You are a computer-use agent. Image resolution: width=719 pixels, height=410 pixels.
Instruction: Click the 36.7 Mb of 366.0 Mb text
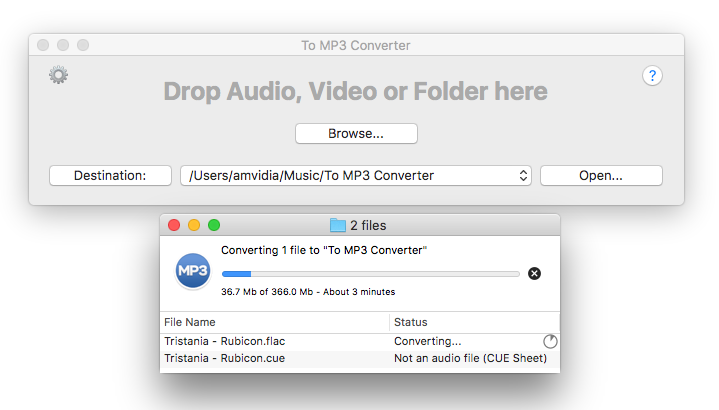point(308,292)
